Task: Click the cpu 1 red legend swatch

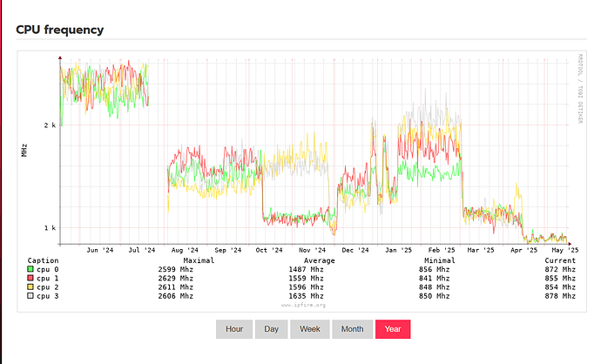Action: (x=30, y=278)
